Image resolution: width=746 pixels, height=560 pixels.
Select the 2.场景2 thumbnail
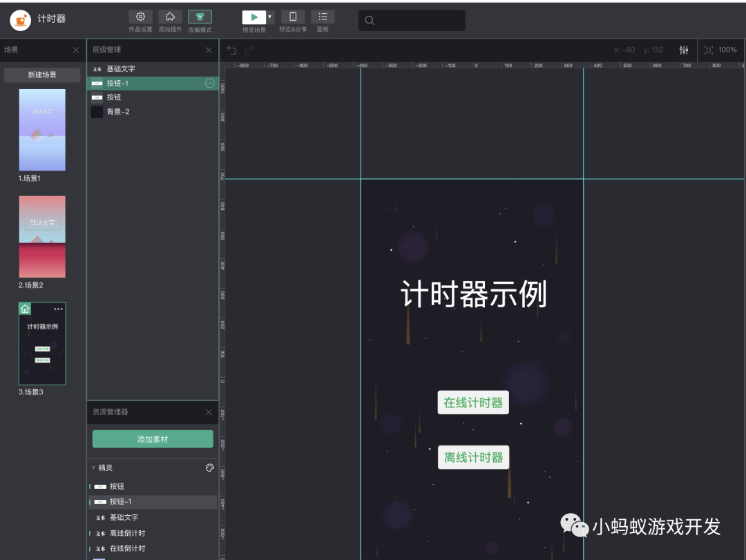pos(42,236)
